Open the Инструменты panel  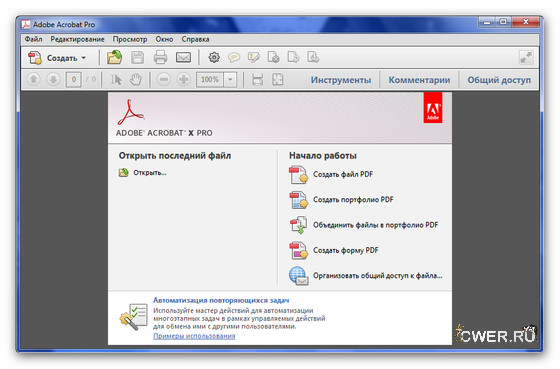(341, 80)
